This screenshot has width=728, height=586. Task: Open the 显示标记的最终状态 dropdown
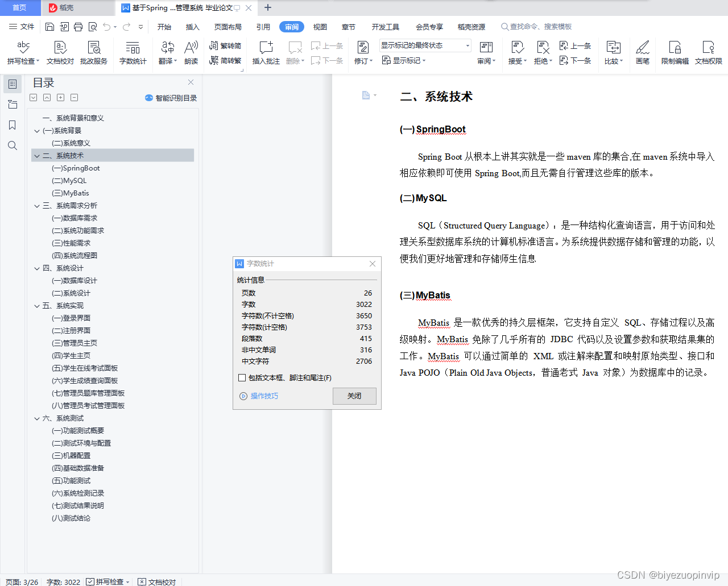pyautogui.click(x=425, y=45)
